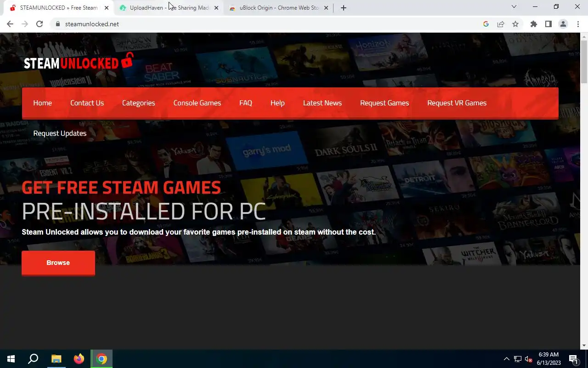The width and height of the screenshot is (588, 368).
Task: Go to Console Games
Action: click(197, 103)
